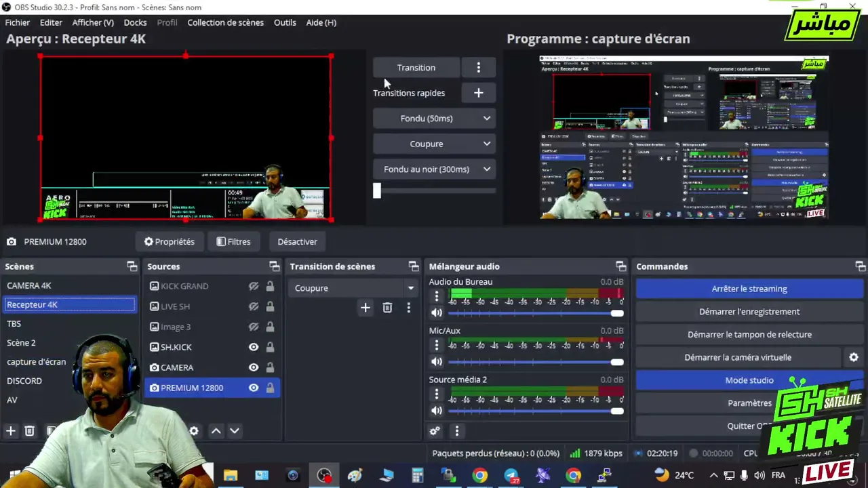Viewport: 868px width, 488px height.
Task: Click Démarrer l'enregistrement
Action: 749,312
